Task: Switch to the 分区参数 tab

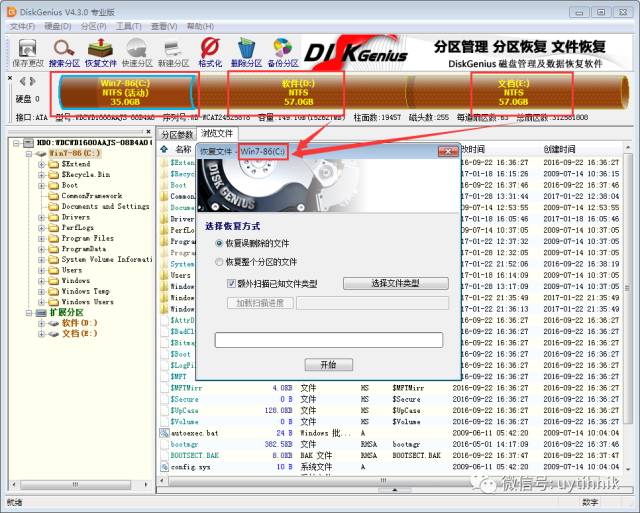Action: pos(177,134)
